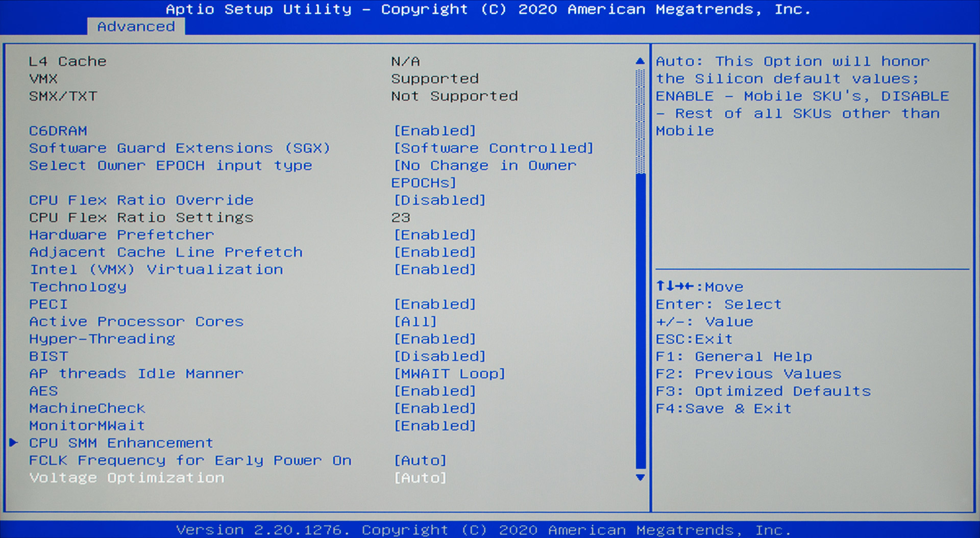The image size is (980, 538).
Task: Toggle Adjacent Cache Line Prefetch value
Action: pyautogui.click(x=434, y=252)
